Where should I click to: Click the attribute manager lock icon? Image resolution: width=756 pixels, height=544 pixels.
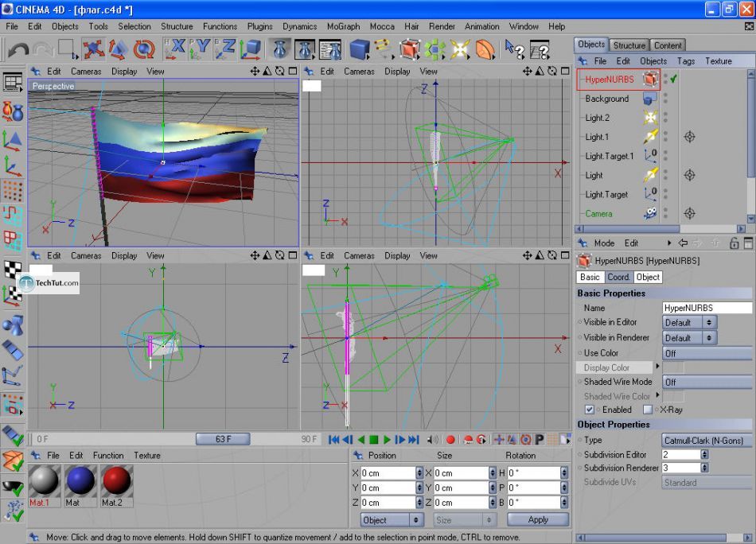point(734,243)
